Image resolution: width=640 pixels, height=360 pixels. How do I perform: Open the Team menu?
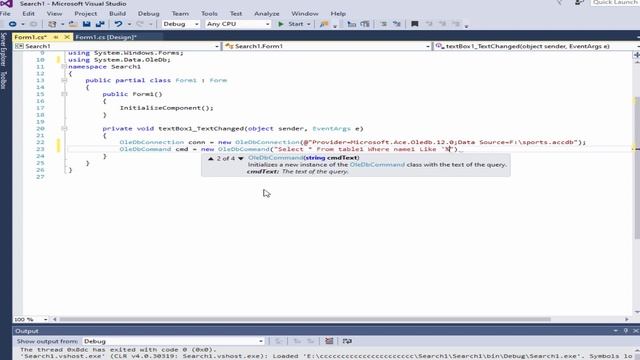pyautogui.click(x=180, y=13)
